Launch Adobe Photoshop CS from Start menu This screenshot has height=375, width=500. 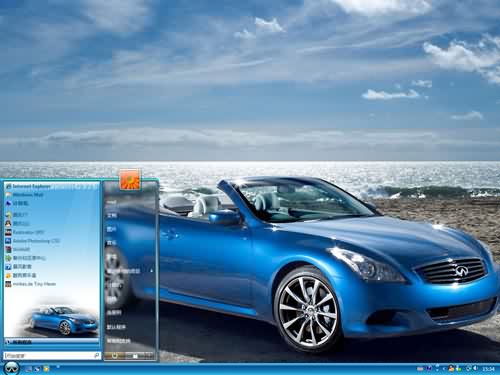(52, 241)
